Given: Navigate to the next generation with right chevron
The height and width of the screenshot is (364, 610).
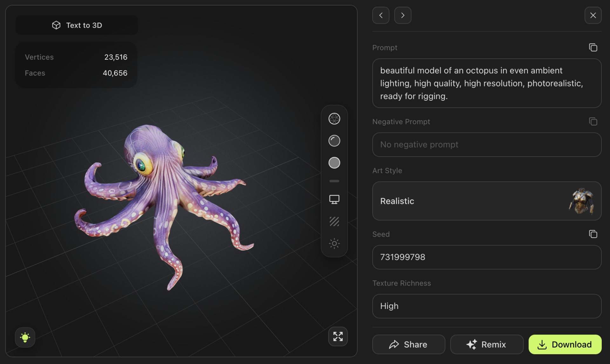Looking at the screenshot, I should coord(403,15).
